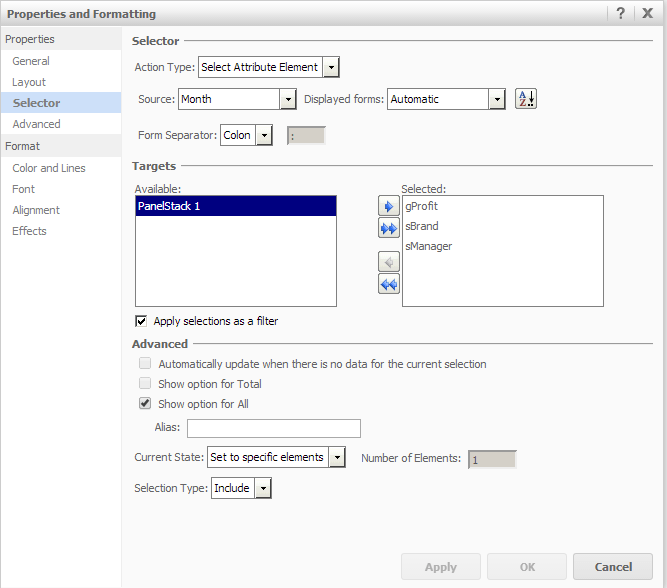This screenshot has height=588, width=667.
Task: Select gProfit in the Selected list
Action: point(422,206)
